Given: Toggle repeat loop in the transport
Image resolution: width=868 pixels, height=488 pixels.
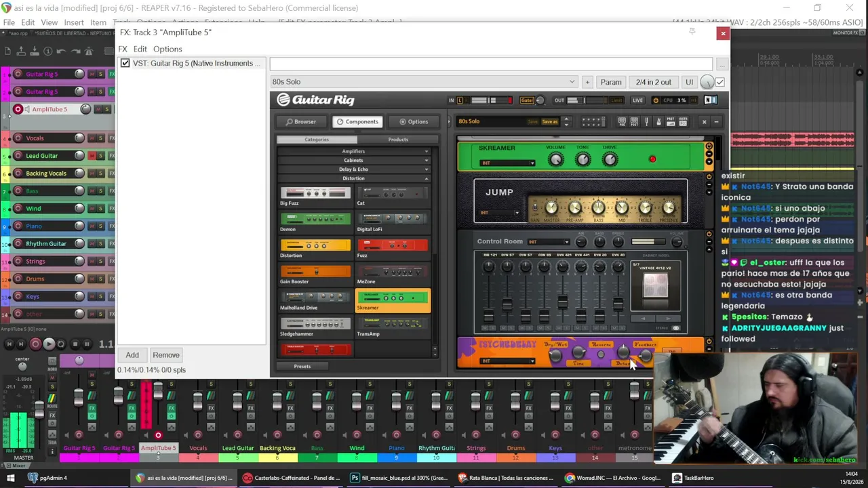Looking at the screenshot, I should (x=61, y=344).
